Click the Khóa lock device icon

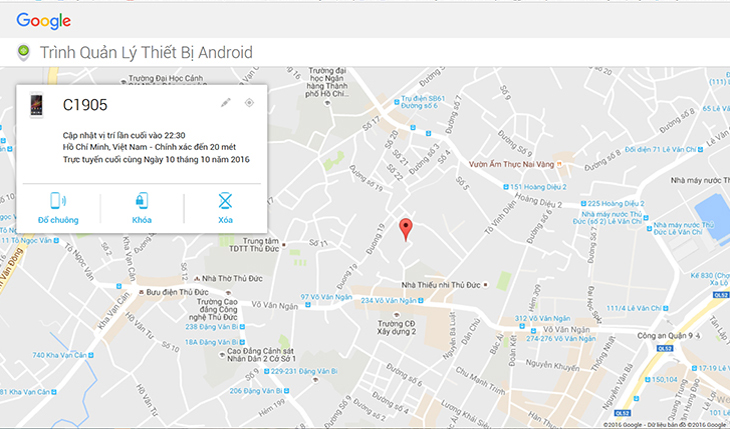point(142,201)
